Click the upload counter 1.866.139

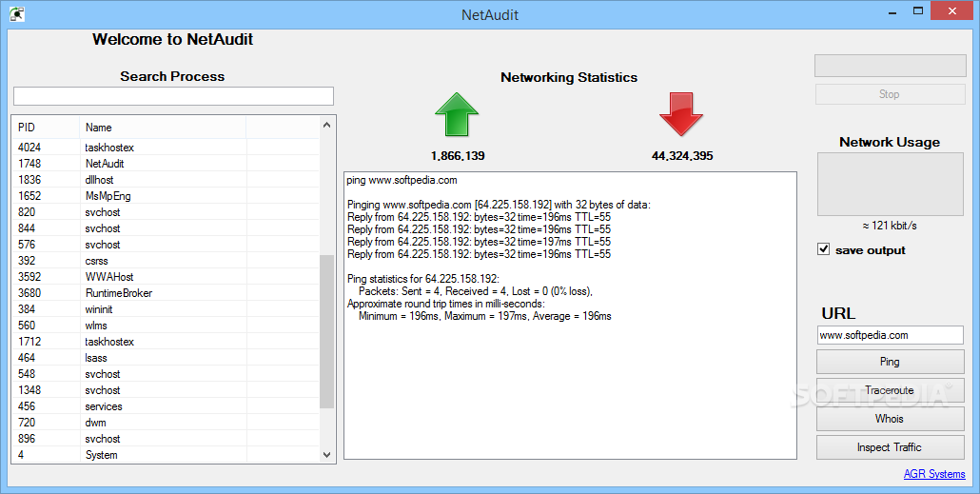tap(458, 156)
